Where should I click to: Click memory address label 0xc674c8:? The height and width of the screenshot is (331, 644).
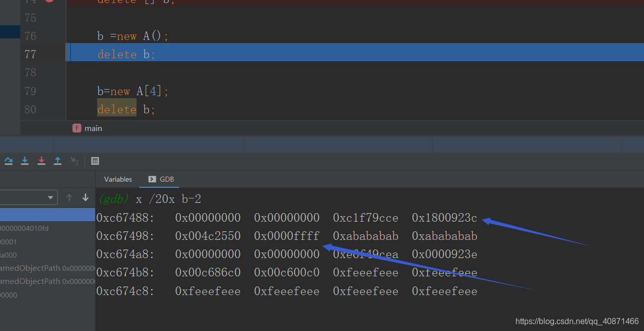[126, 291]
